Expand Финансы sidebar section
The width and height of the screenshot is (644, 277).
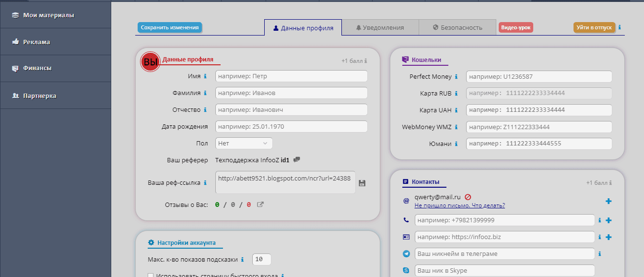[37, 68]
